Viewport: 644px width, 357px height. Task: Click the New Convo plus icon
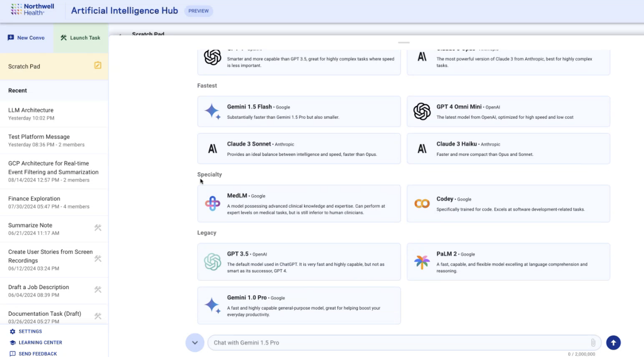click(11, 37)
